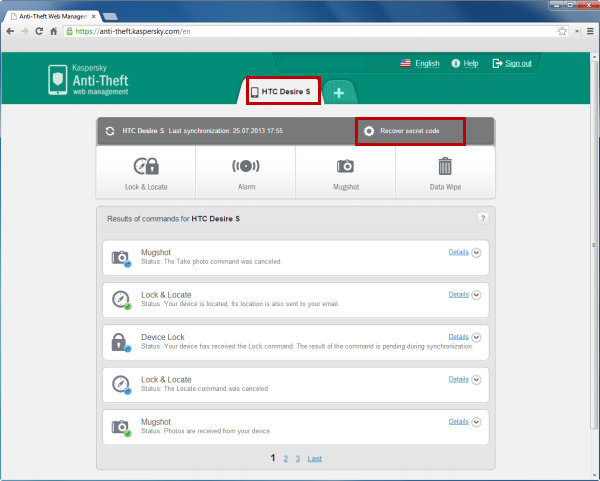The height and width of the screenshot is (481, 600).
Task: Click the plus icon to add a device
Action: [339, 93]
